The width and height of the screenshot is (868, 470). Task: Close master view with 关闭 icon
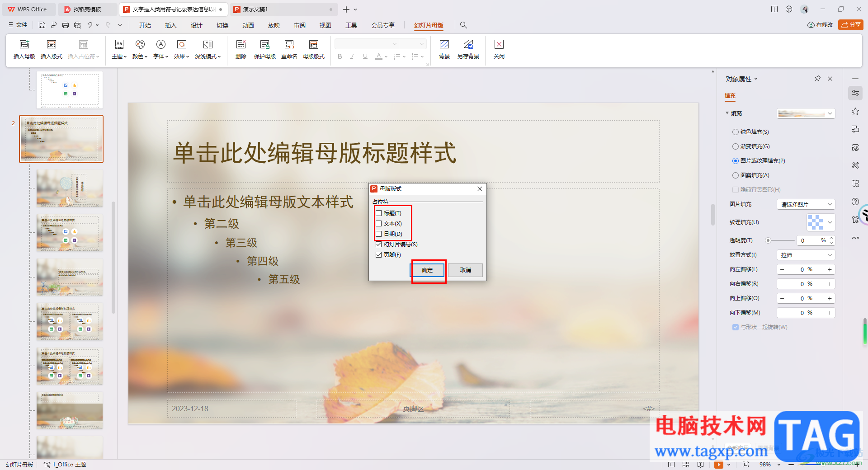pos(499,45)
